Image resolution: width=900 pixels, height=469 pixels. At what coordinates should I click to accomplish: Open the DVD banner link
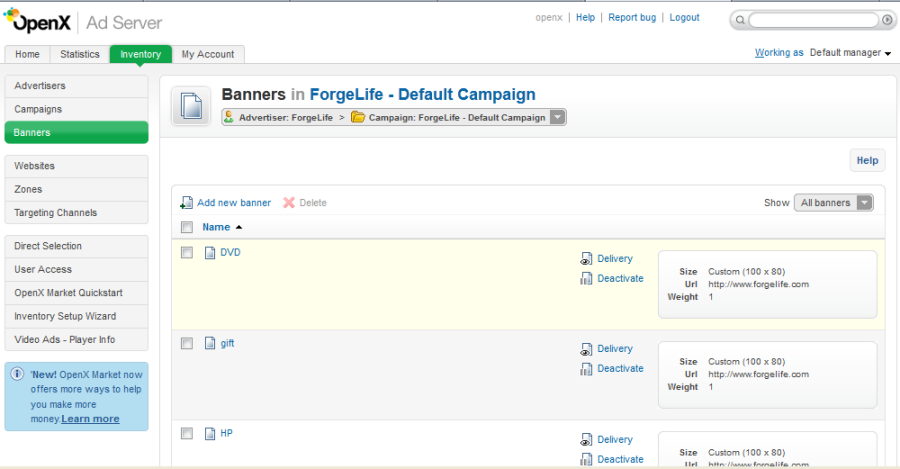(x=230, y=253)
